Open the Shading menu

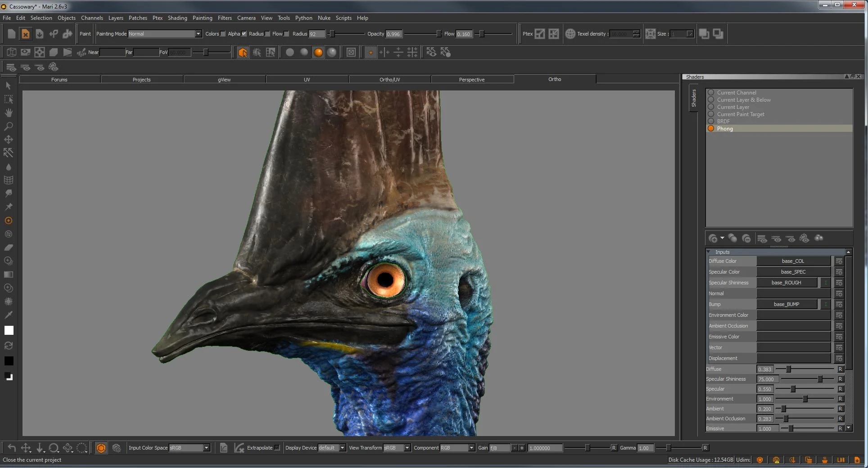pyautogui.click(x=177, y=18)
